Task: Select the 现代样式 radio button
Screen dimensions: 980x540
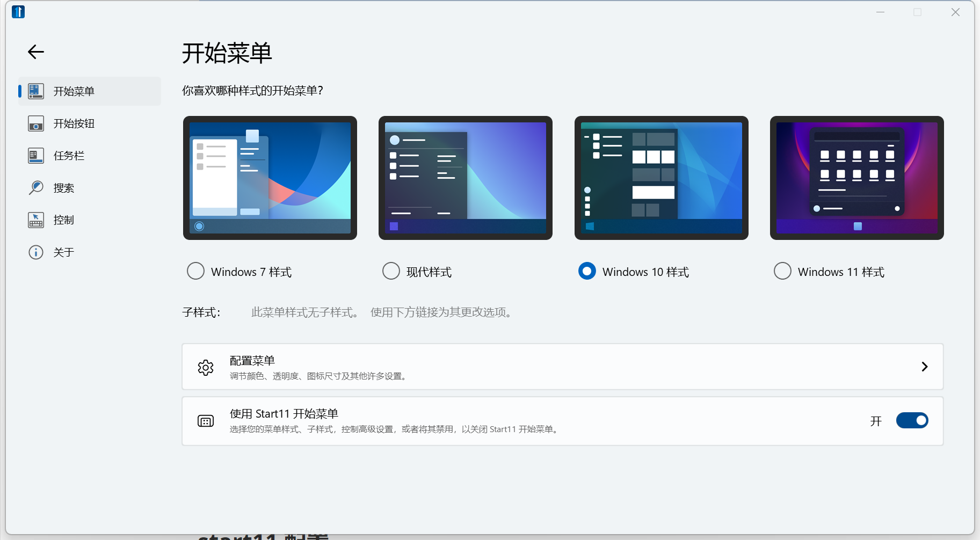Action: pos(391,271)
